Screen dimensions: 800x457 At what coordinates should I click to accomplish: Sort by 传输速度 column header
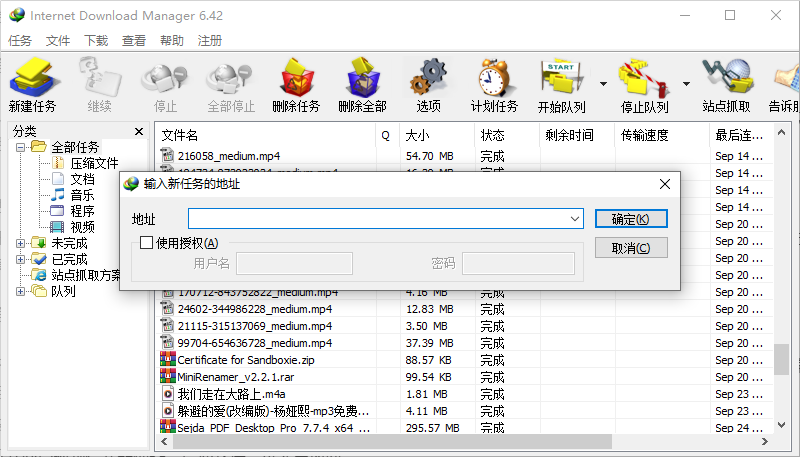pos(662,135)
